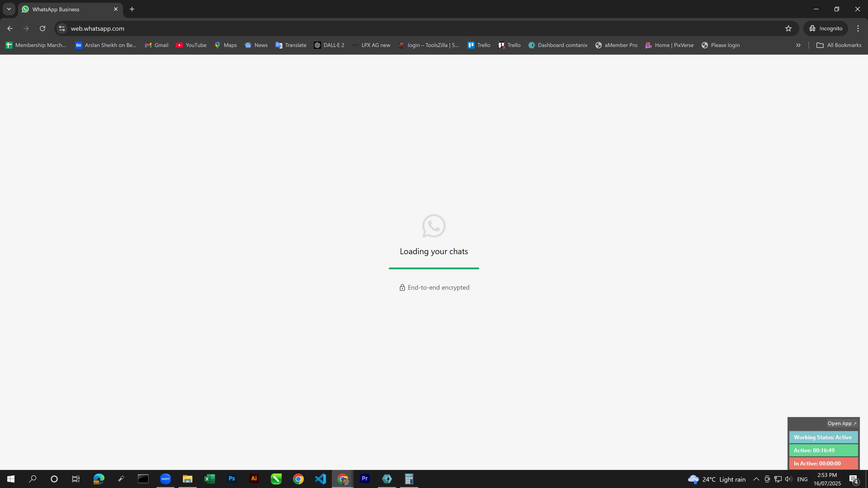
Task: Go back to previous page
Action: [x=10, y=29]
